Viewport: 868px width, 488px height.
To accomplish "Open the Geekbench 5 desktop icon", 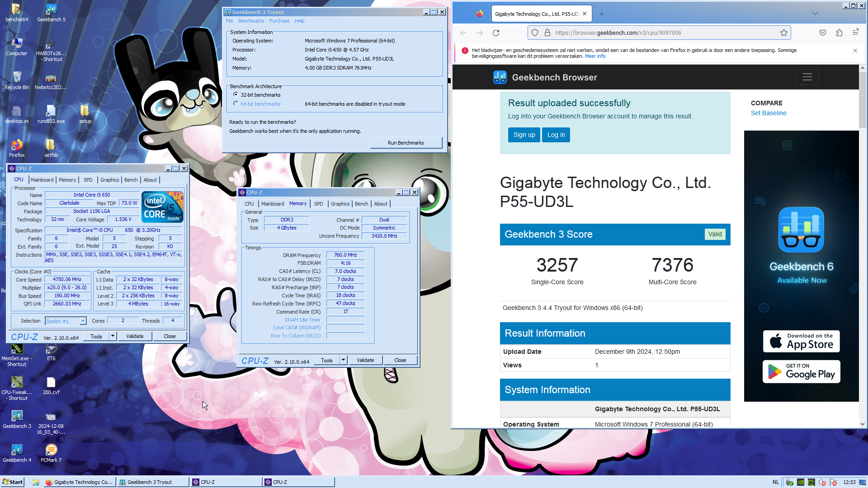I will 51,12.
